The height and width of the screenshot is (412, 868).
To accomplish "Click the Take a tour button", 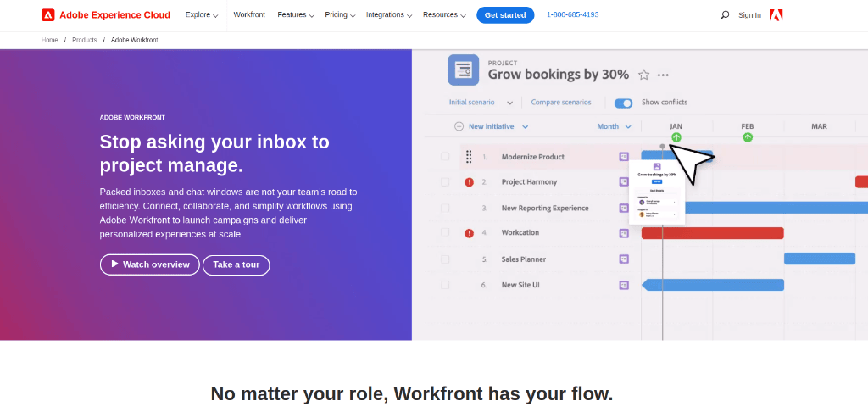I will point(236,264).
